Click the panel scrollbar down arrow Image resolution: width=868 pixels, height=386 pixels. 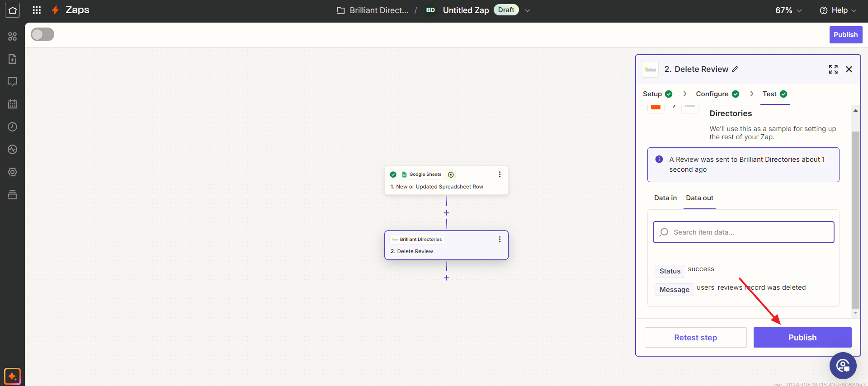point(855,313)
